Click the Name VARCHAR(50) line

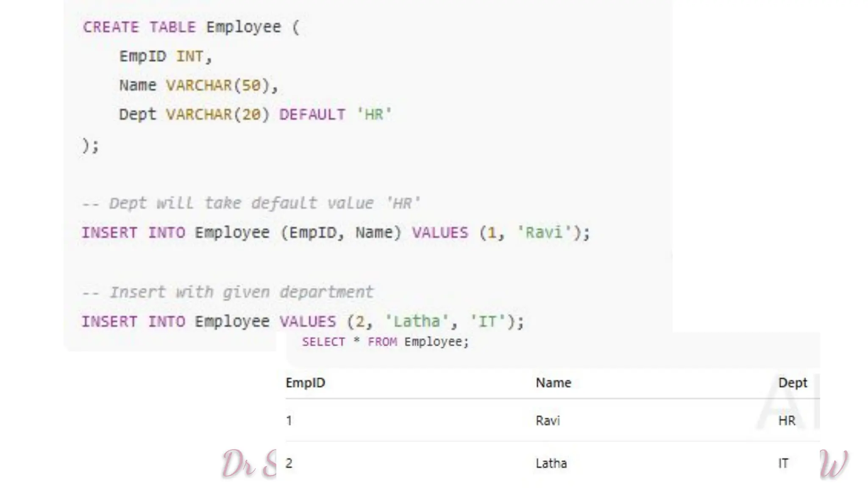[198, 85]
